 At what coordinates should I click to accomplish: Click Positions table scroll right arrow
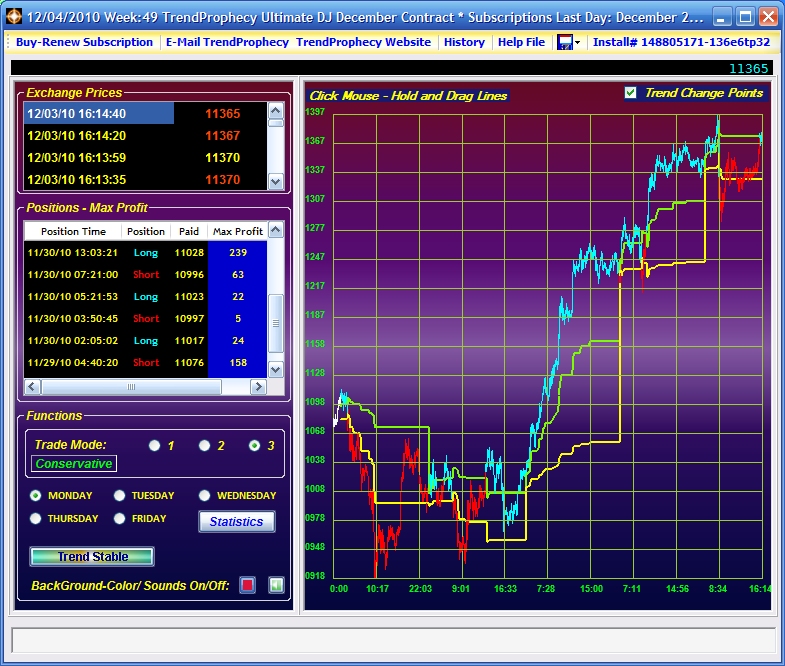pos(258,386)
